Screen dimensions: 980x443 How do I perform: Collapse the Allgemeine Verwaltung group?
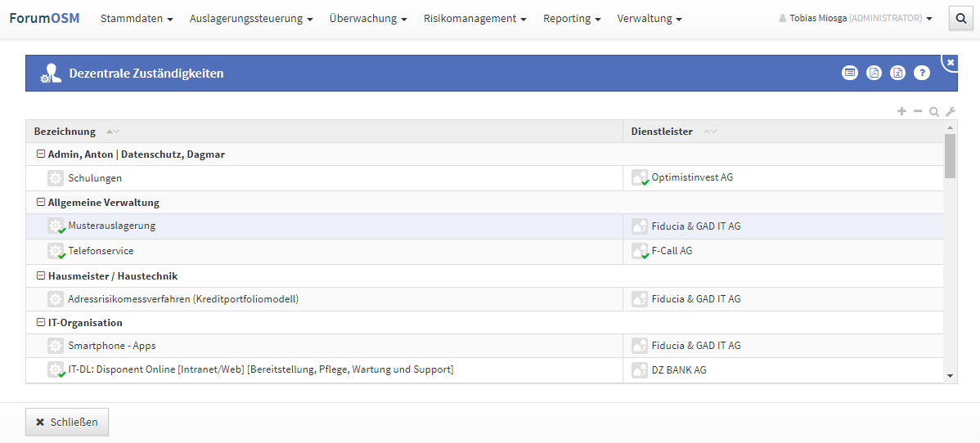[40, 203]
